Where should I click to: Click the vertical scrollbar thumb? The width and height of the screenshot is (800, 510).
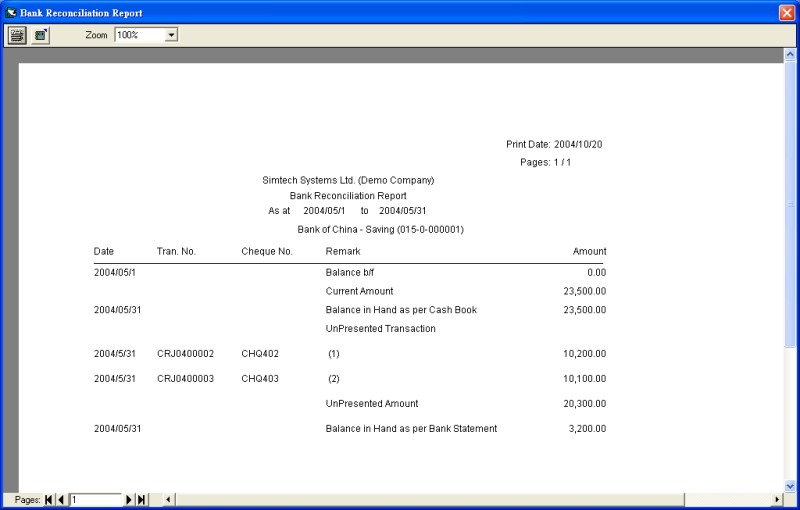coord(790,204)
